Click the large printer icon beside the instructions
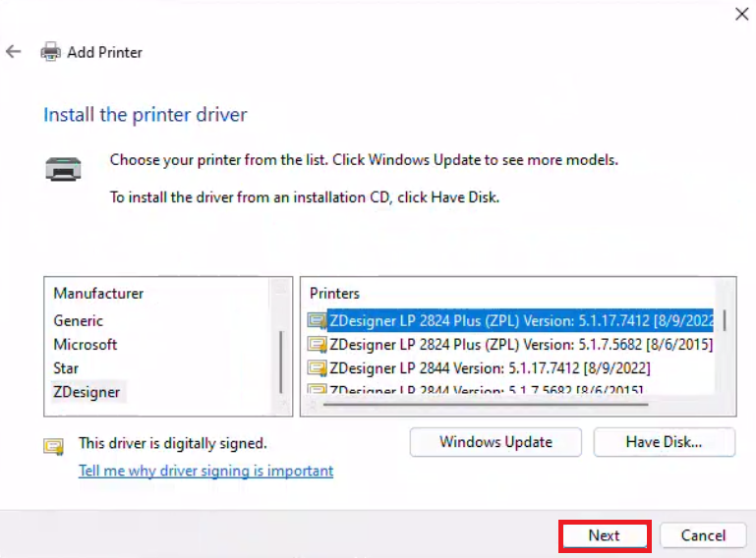The image size is (756, 558). click(x=63, y=169)
